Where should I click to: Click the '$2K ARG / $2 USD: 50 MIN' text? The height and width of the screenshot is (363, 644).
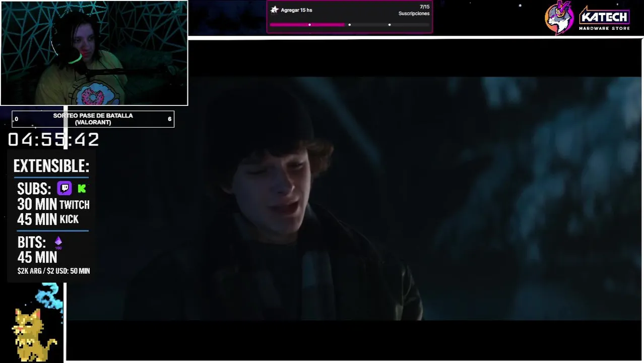click(54, 271)
